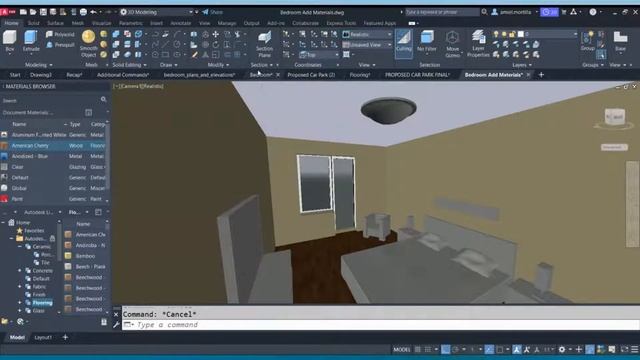Toggle the layer on/off lightbulb icon
Screen dimensions: 640x360
(496, 34)
